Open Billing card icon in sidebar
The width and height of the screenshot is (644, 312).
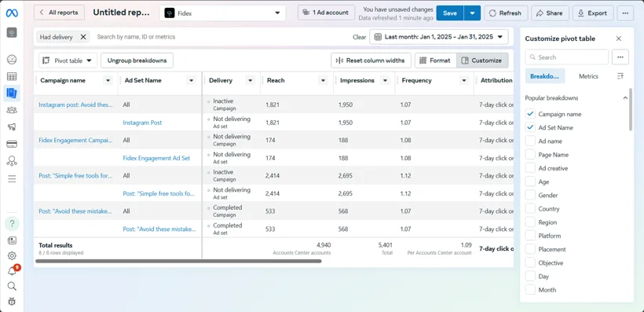point(12,144)
